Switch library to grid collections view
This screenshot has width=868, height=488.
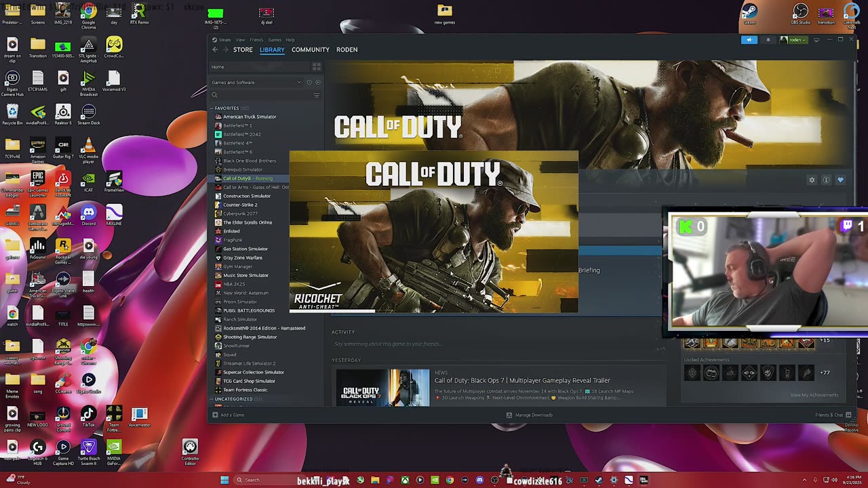pos(316,66)
